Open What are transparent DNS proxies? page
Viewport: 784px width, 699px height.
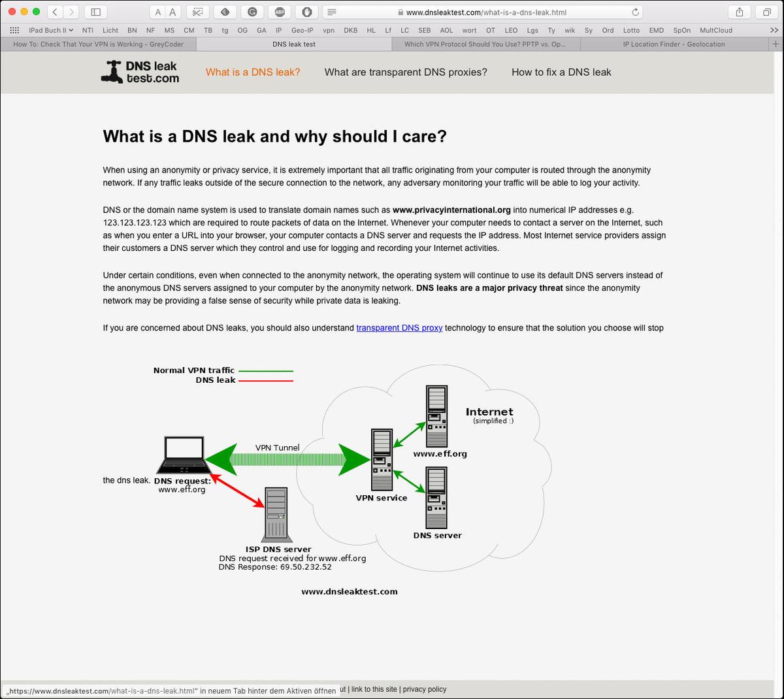(406, 72)
